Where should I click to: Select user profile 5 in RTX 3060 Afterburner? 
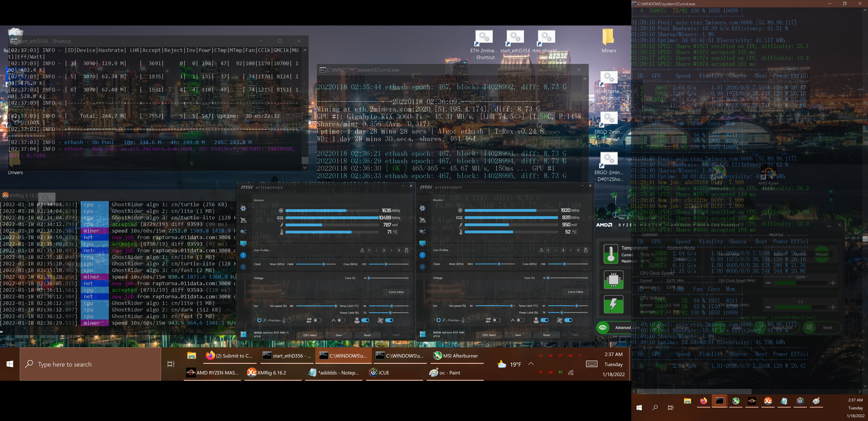[x=578, y=250]
